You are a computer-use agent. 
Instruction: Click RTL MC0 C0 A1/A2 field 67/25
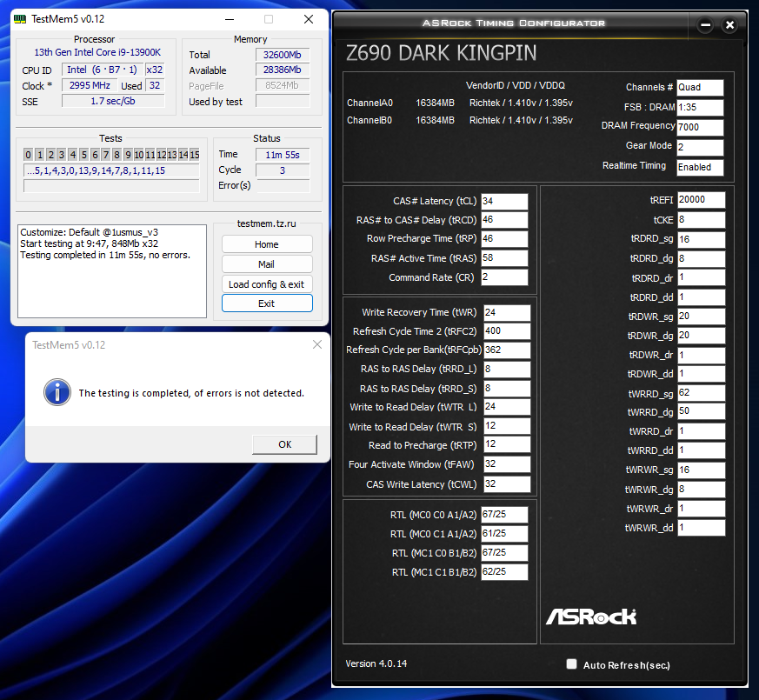(504, 515)
